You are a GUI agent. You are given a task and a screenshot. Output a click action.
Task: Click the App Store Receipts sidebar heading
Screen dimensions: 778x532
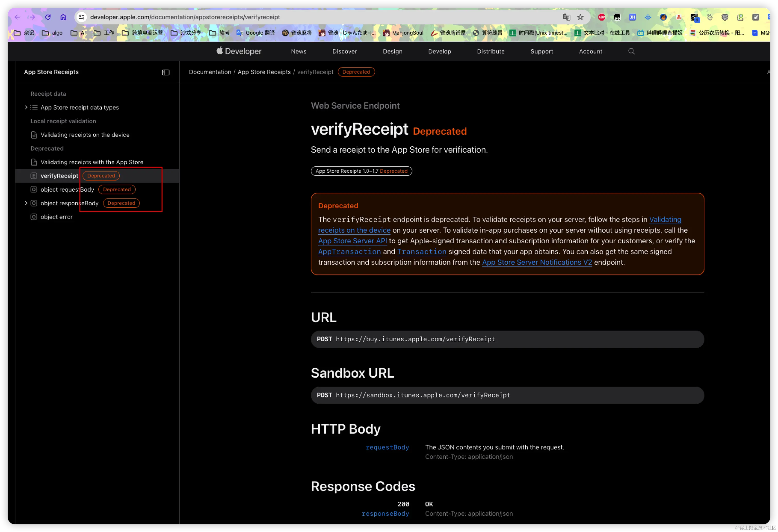point(51,72)
